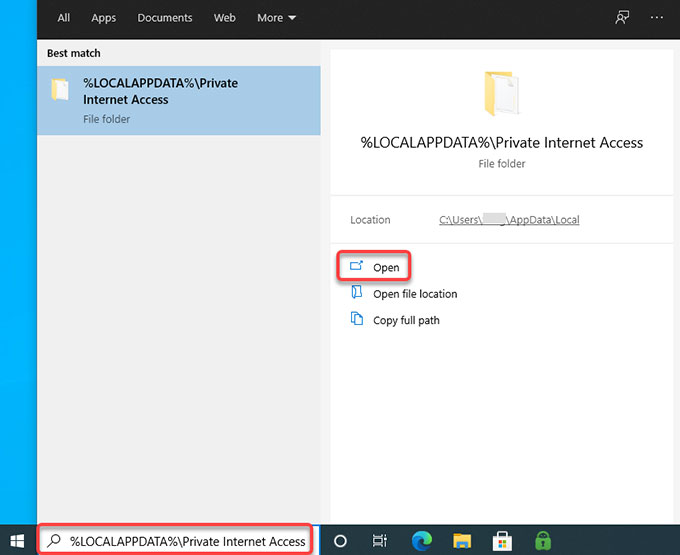
Task: Click the search magnifier icon
Action: click(x=54, y=540)
